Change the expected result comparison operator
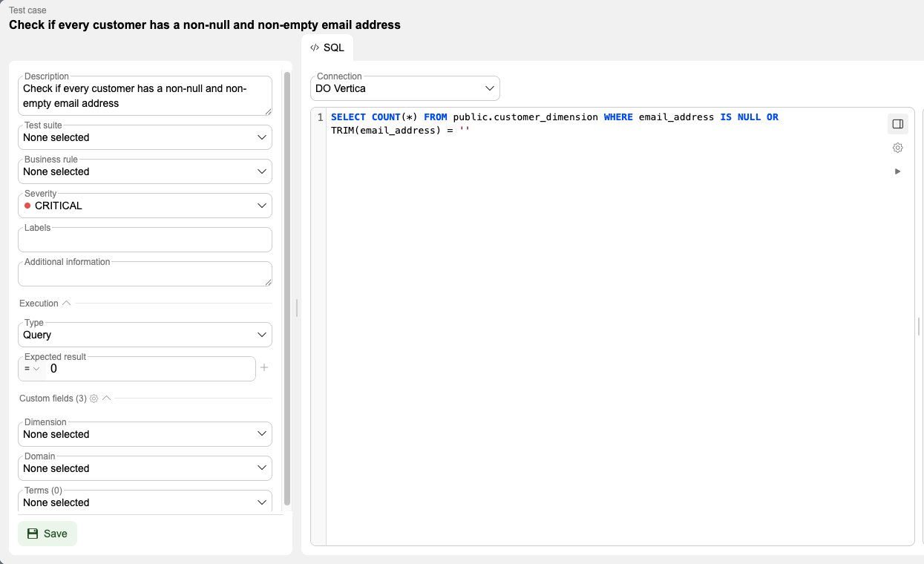This screenshot has height=564, width=924. (32, 369)
